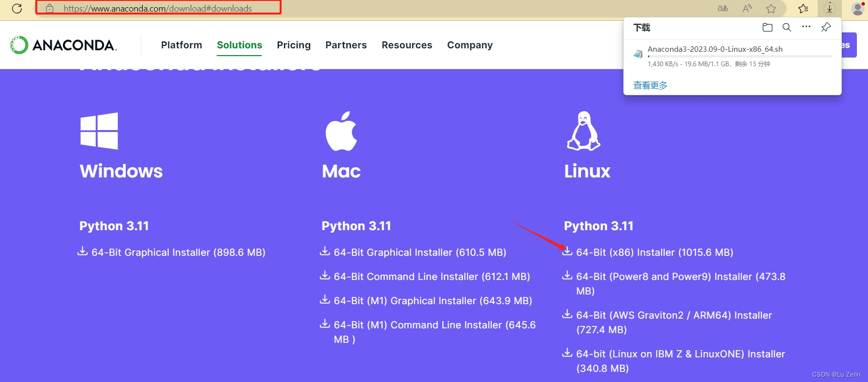Open the Platform menu

[x=181, y=45]
